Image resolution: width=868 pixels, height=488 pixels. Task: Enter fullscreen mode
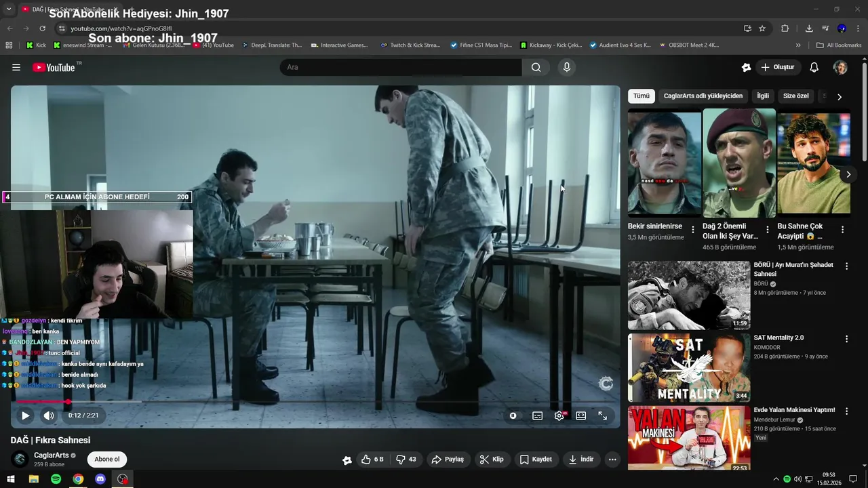pyautogui.click(x=603, y=415)
